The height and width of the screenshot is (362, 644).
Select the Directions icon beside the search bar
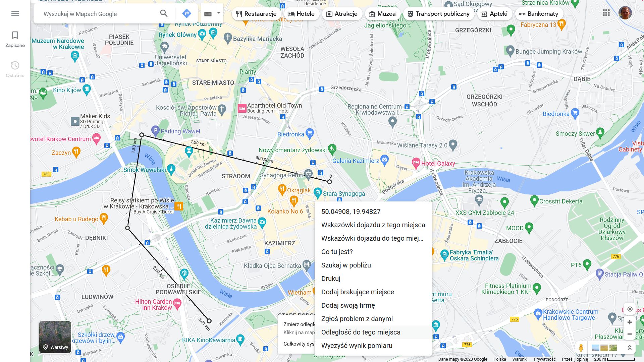click(186, 13)
